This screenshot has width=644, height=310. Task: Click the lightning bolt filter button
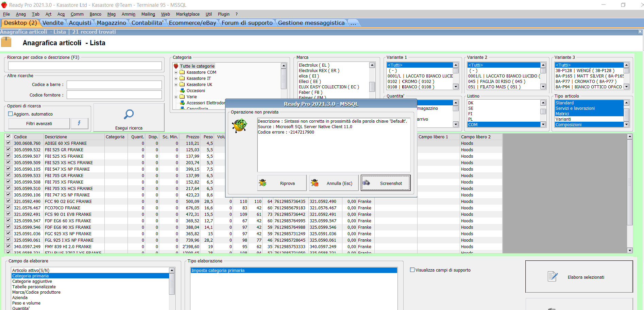pos(79,123)
